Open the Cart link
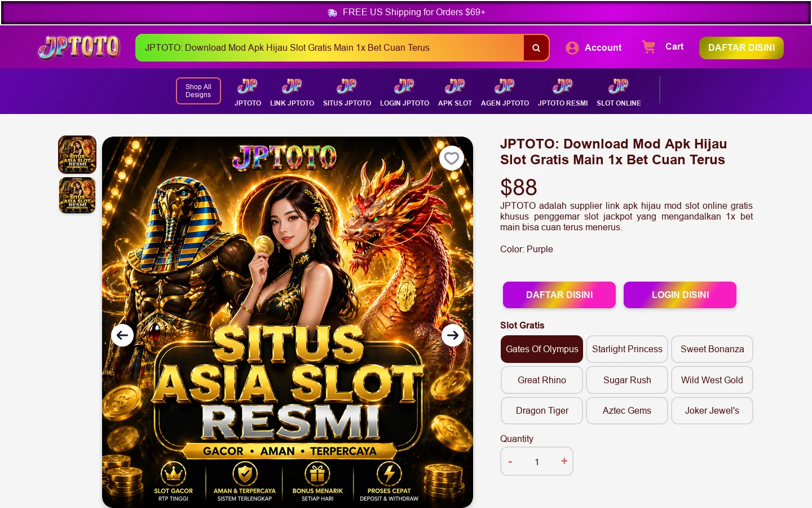Screen dimensions: 812x508 pyautogui.click(x=674, y=47)
